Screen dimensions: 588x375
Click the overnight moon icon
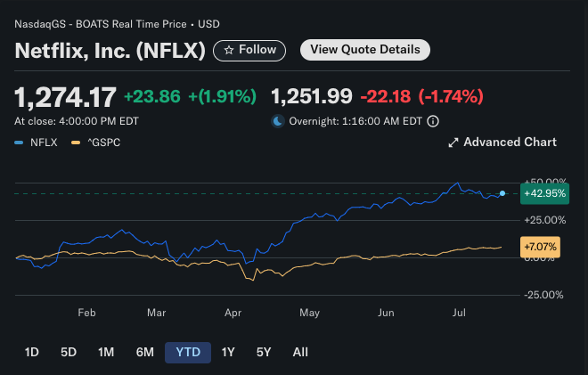(x=278, y=121)
